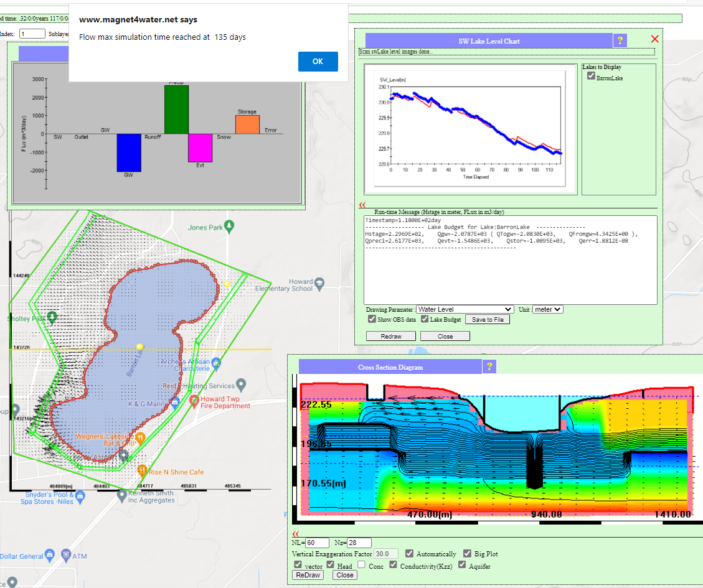
Task: Click the 'Timestamp=1.1800E+02day' message line
Action: [x=403, y=220]
